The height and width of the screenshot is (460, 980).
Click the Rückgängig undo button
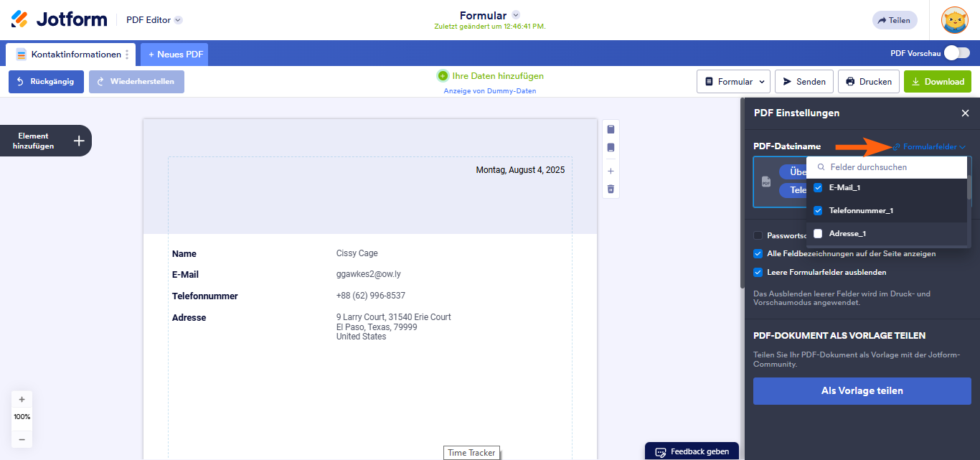point(46,82)
